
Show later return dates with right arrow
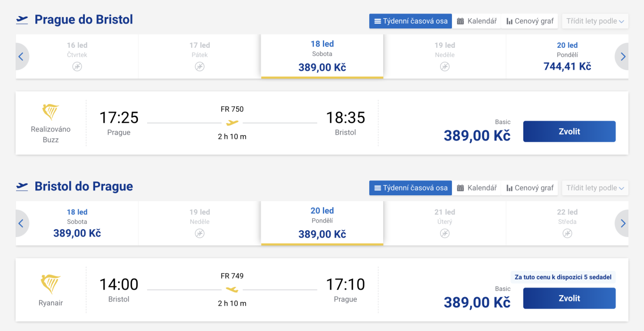[x=623, y=224]
